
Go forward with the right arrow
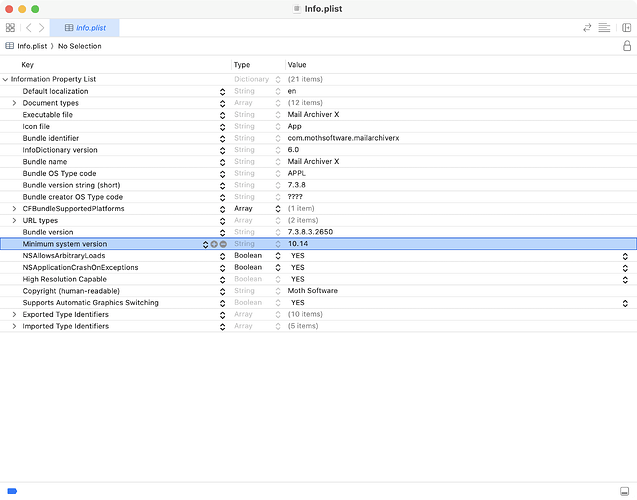[41, 28]
